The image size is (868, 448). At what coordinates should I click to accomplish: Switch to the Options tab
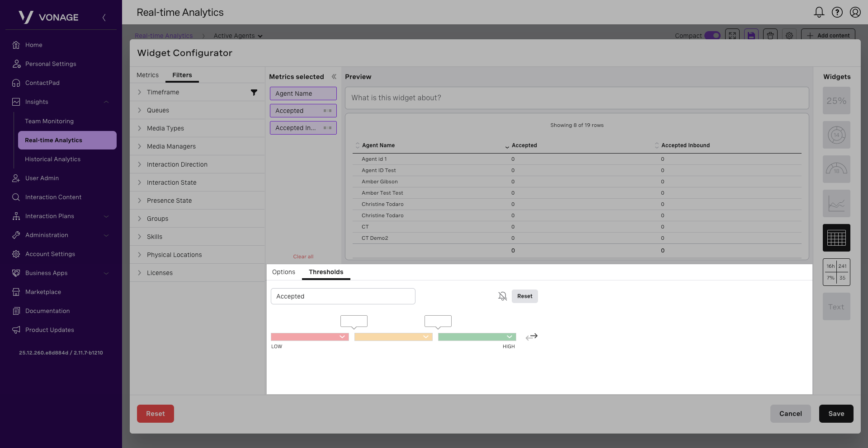[283, 272]
